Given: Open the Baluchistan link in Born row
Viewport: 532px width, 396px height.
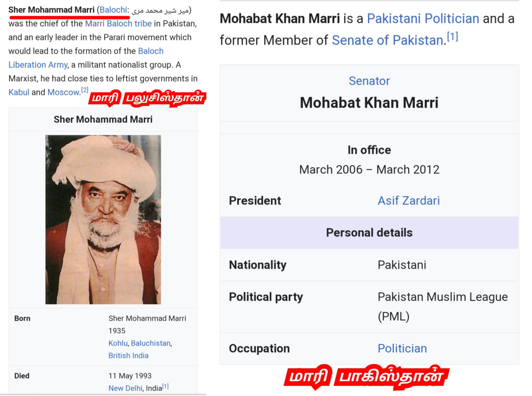Looking at the screenshot, I should pyautogui.click(x=151, y=343).
